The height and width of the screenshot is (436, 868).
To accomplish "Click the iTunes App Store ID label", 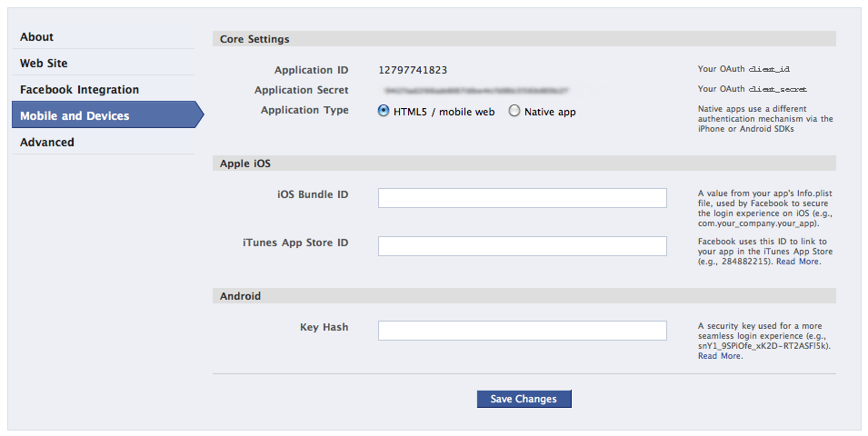I will coord(295,243).
